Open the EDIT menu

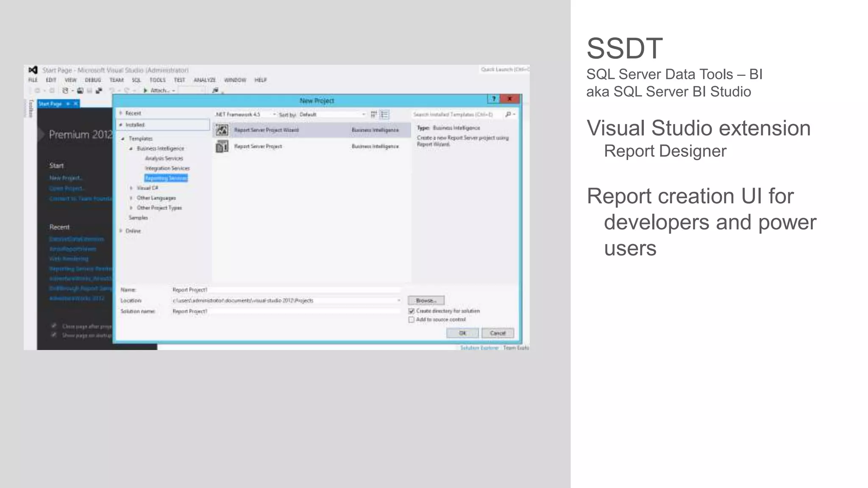tap(51, 80)
